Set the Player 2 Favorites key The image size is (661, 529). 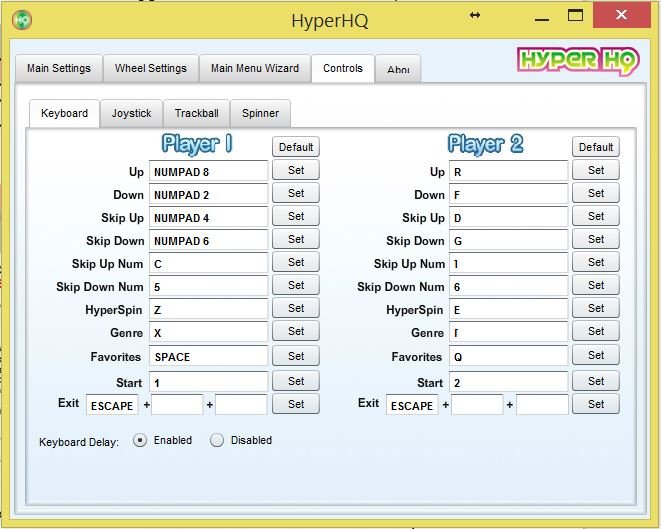pos(596,355)
